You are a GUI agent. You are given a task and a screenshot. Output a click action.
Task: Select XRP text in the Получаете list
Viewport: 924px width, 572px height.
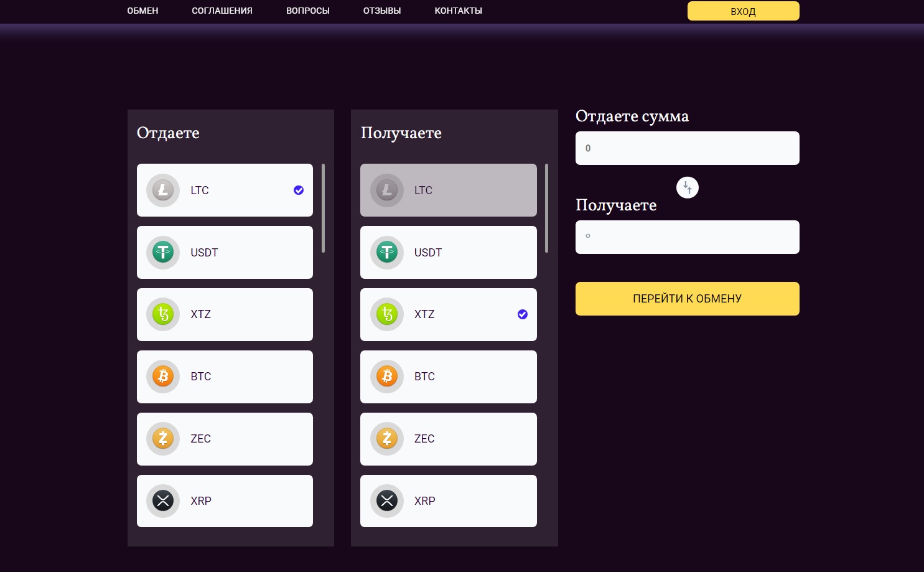tap(425, 501)
